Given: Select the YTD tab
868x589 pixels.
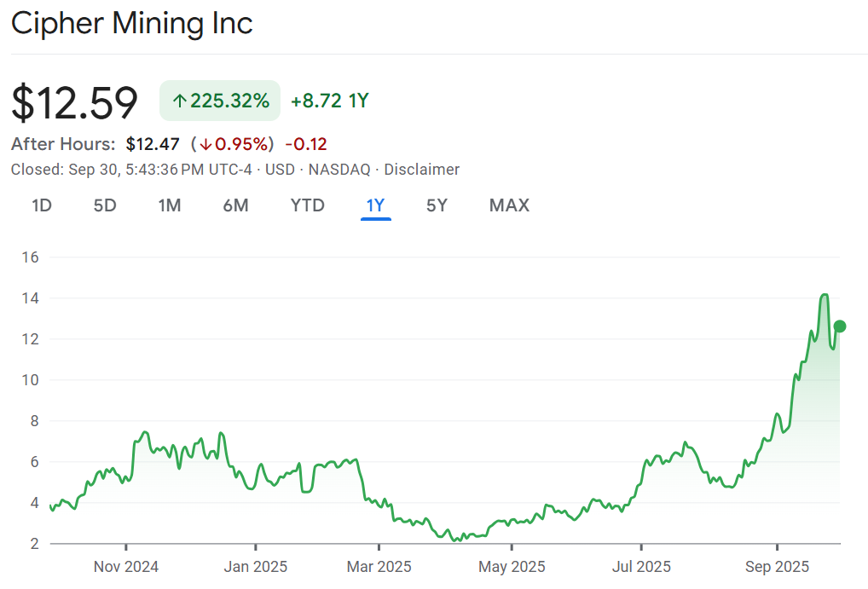Looking at the screenshot, I should [x=307, y=205].
